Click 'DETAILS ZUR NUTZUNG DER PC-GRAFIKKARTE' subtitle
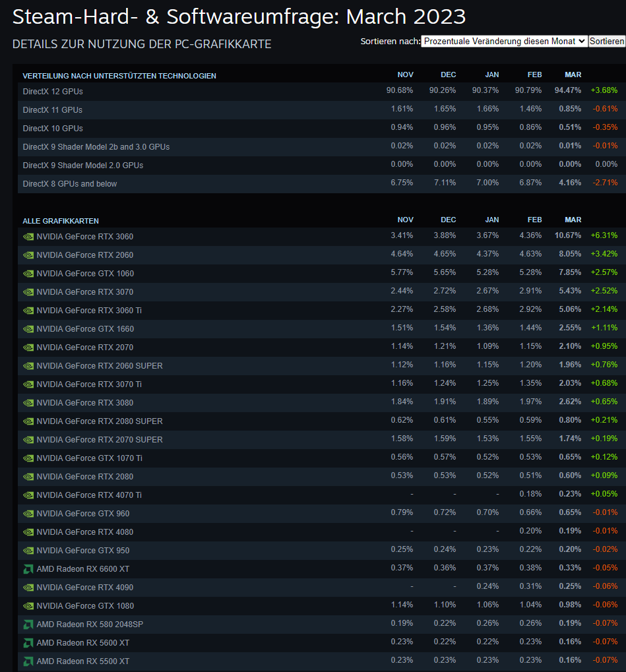The image size is (626, 672). point(141,44)
